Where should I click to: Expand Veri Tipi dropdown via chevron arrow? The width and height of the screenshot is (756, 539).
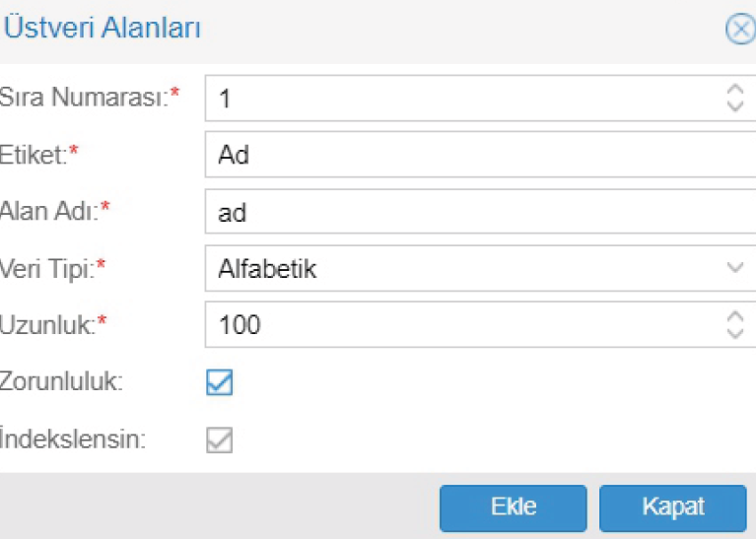(734, 268)
